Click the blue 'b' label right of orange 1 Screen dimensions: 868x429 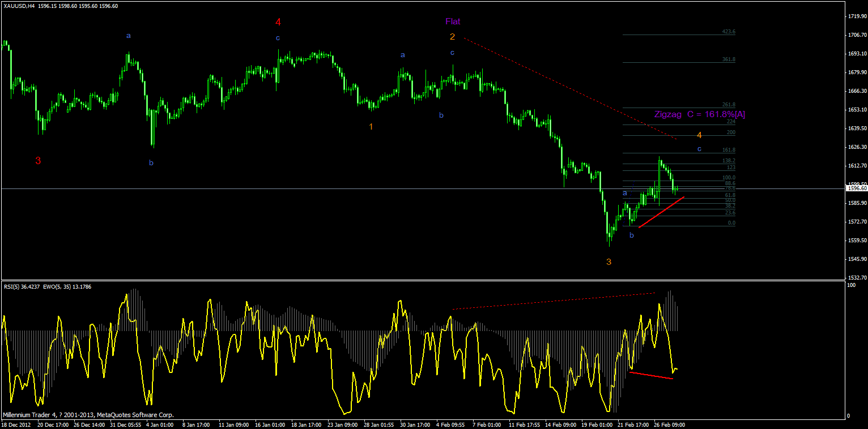click(x=441, y=115)
